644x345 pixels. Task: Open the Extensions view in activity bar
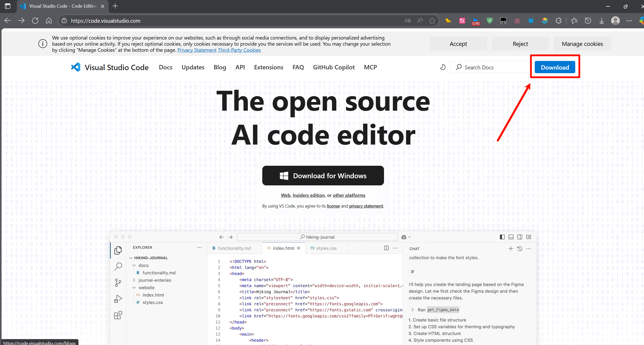118,315
